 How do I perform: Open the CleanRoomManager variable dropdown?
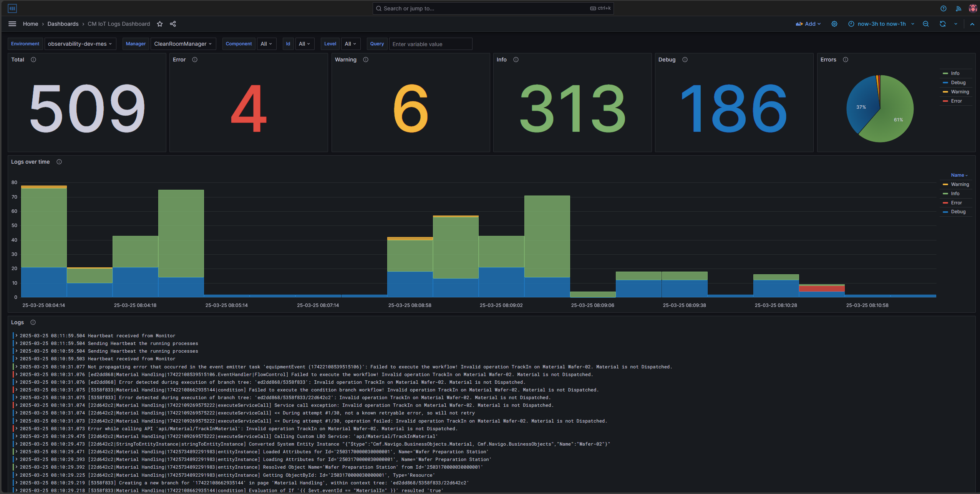point(183,43)
